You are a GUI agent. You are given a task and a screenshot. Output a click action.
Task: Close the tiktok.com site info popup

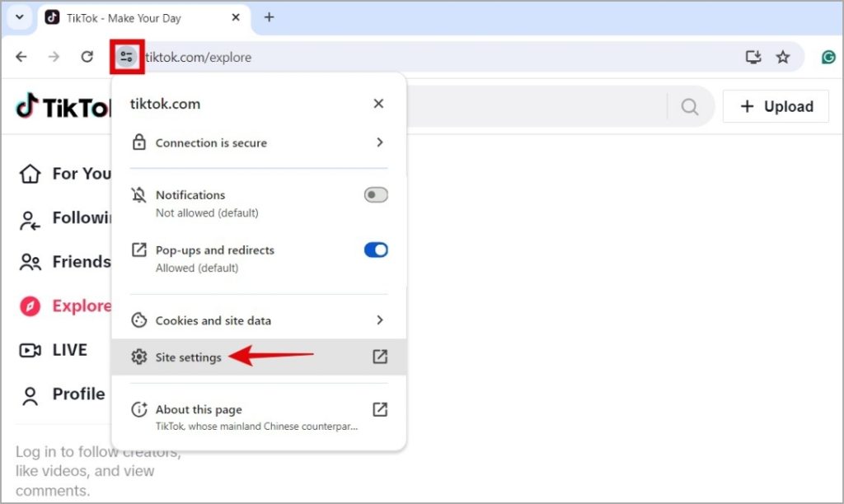tap(378, 103)
